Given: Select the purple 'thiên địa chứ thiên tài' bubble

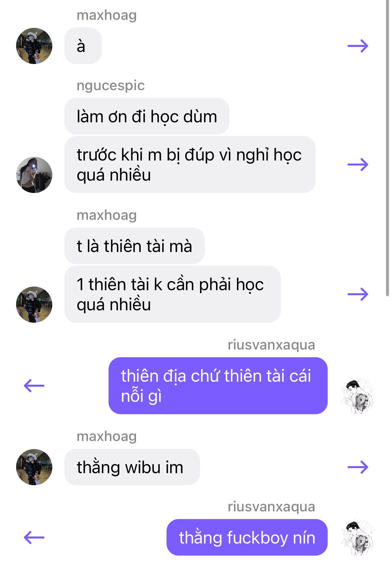Looking at the screenshot, I should (x=218, y=386).
